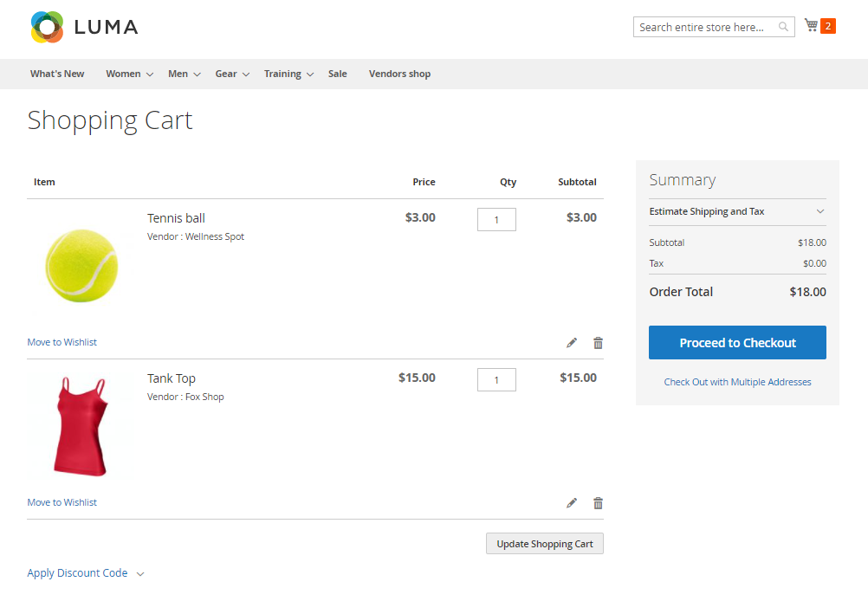Expand Apply Discount Code section
The width and height of the screenshot is (868, 601).
[x=85, y=573]
